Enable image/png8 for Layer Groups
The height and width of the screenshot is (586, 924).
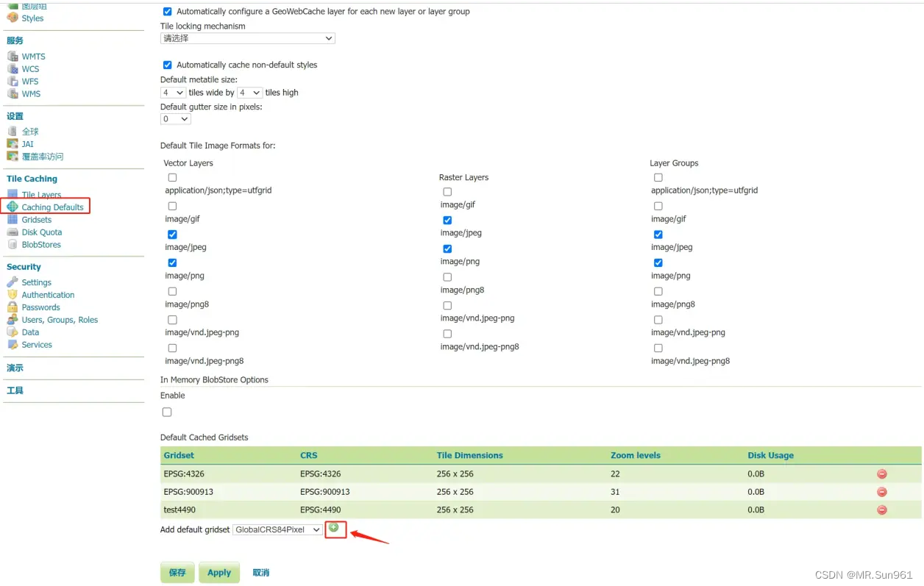click(658, 291)
